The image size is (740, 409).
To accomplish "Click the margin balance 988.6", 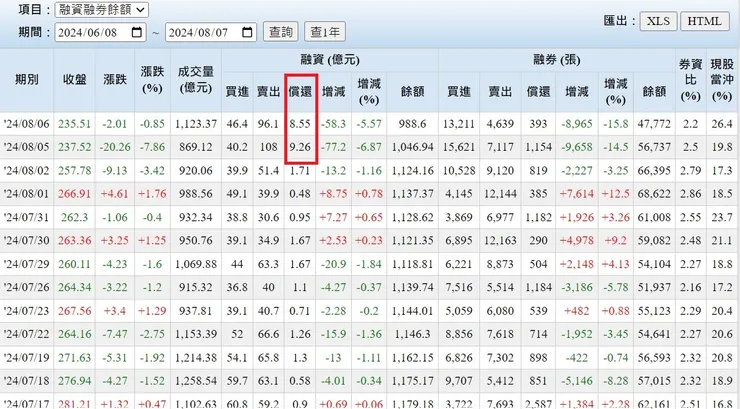I will [x=412, y=124].
